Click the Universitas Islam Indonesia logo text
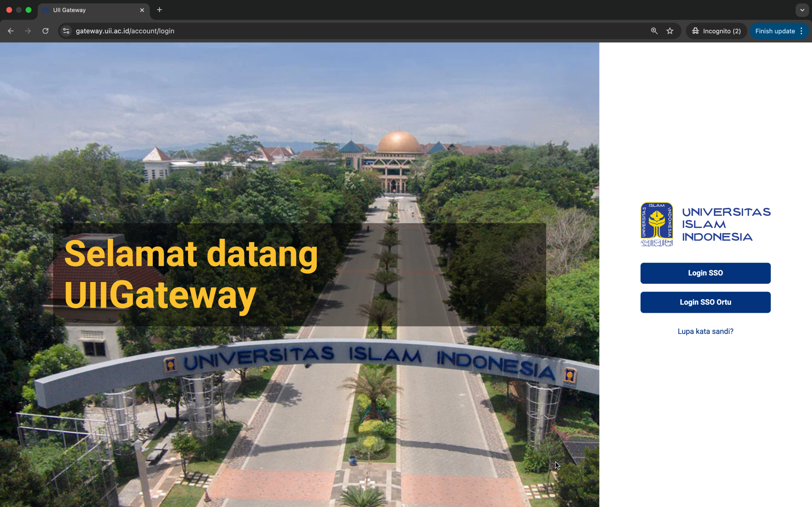The width and height of the screenshot is (812, 507). (x=726, y=224)
